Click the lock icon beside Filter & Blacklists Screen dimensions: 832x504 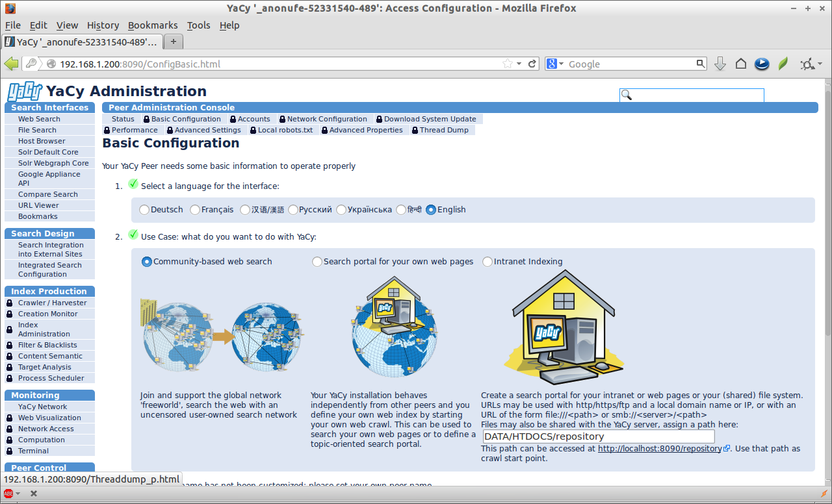tap(10, 346)
